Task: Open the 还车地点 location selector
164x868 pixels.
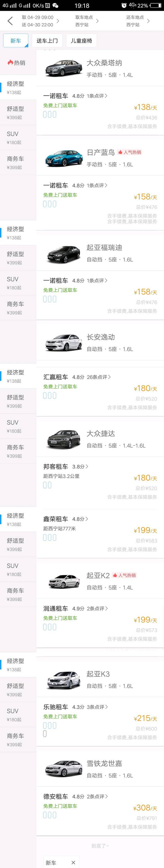Action: coord(138,21)
